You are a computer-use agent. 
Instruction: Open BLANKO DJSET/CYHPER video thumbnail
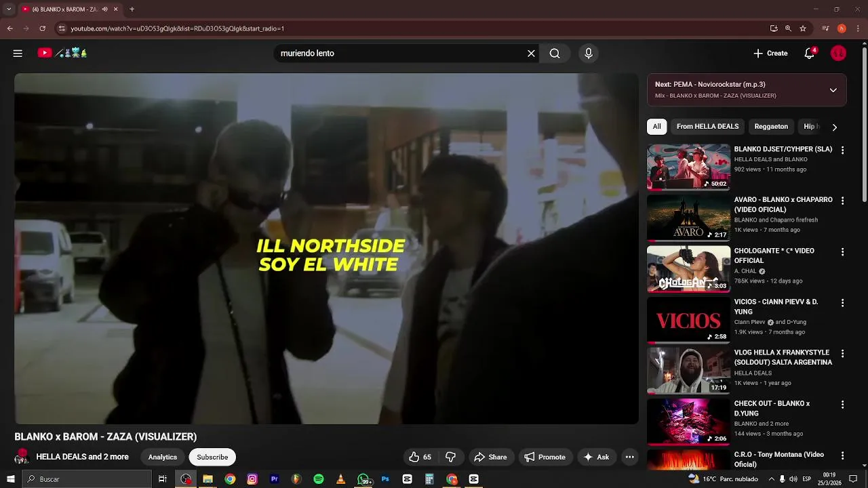688,167
